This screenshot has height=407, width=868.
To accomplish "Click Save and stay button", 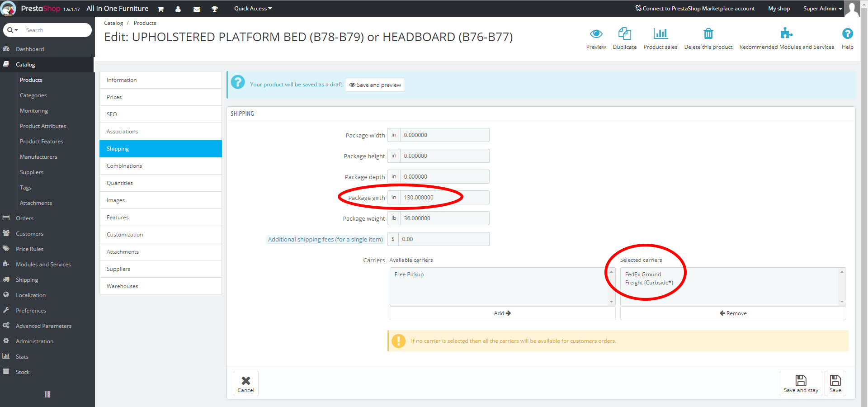I will [x=801, y=383].
